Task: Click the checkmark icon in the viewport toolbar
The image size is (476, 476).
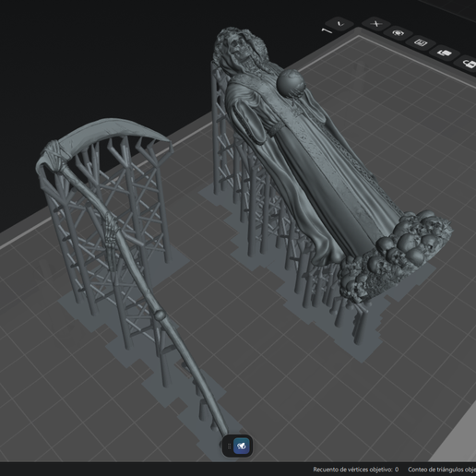Action: pyautogui.click(x=339, y=24)
